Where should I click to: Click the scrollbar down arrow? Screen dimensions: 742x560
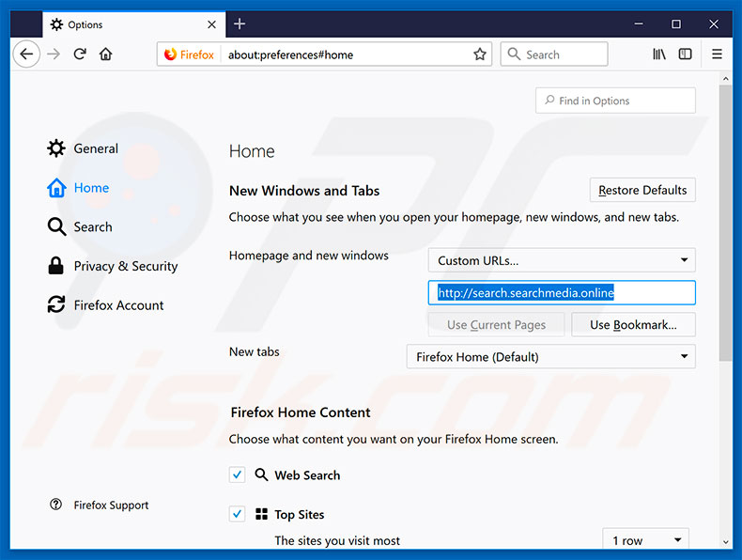[x=725, y=542]
